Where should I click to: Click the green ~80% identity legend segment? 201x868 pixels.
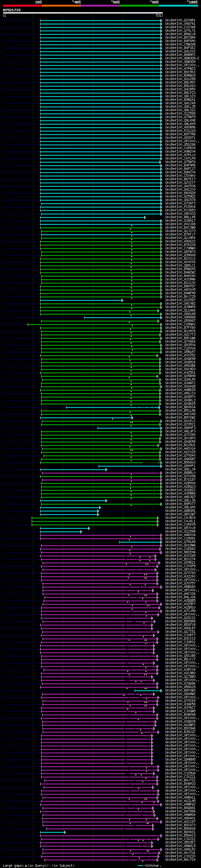[x=139, y=5]
